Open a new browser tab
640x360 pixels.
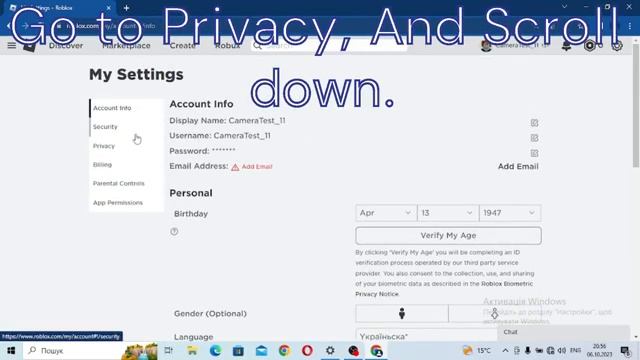[127, 8]
